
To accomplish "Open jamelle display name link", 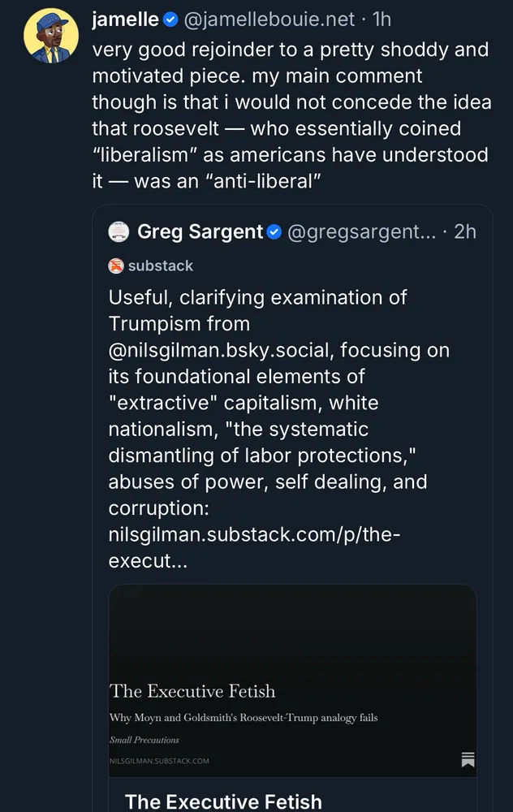I will click(125, 19).
